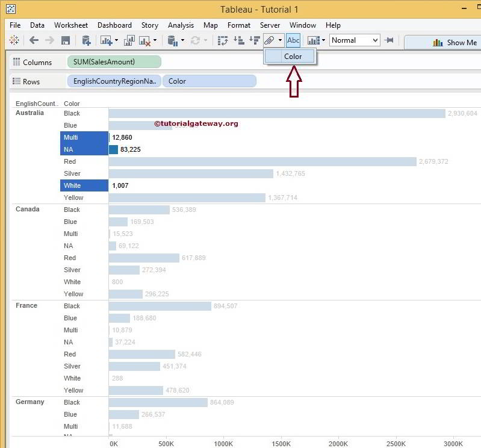The image size is (481, 448).
Task: Open the Worksheet menu
Action: coord(71,25)
